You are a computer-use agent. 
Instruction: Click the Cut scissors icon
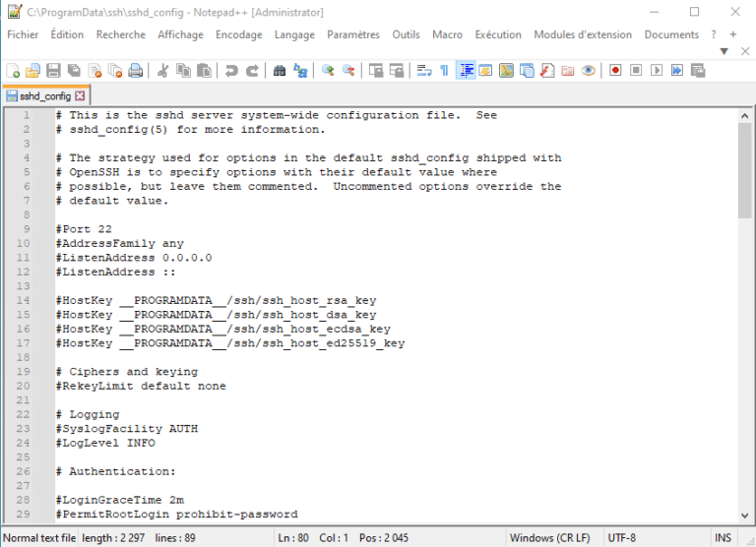click(162, 71)
